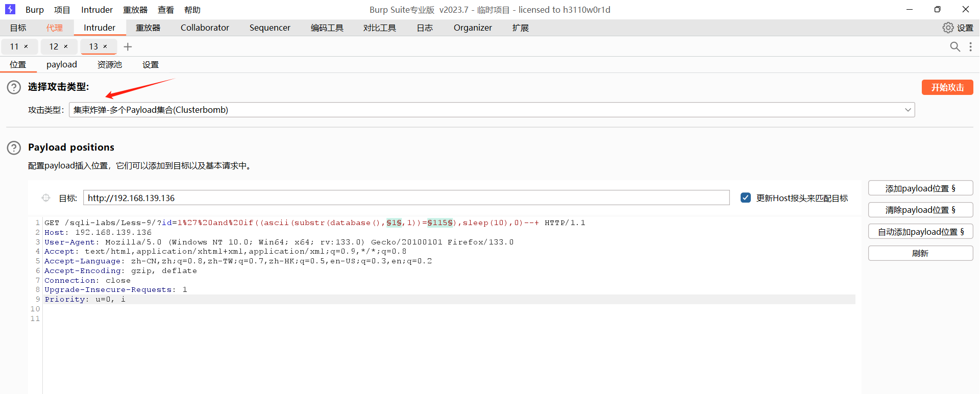Click the User-Agent header line
Viewport: 980px width, 394px height.
coord(279,242)
